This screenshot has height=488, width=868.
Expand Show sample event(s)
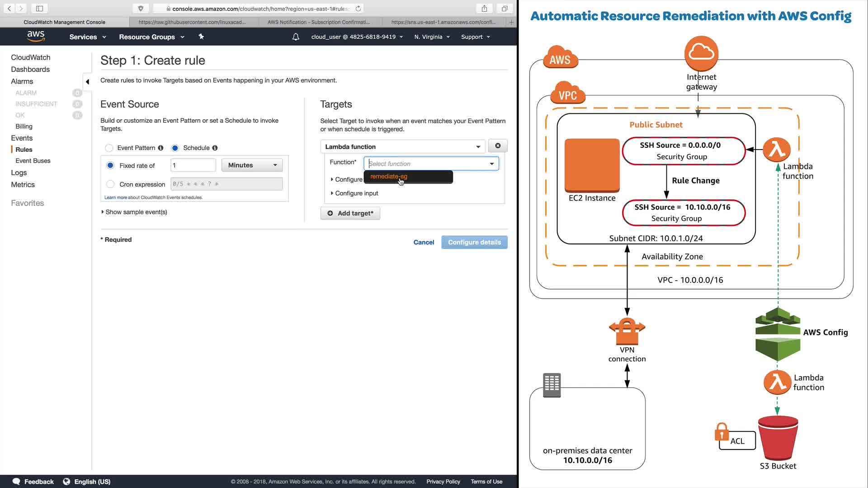[136, 212]
